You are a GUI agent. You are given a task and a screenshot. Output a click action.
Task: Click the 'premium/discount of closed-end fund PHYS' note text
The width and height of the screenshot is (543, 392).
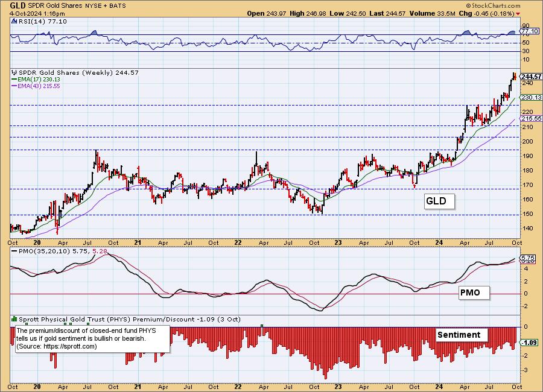pyautogui.click(x=86, y=330)
